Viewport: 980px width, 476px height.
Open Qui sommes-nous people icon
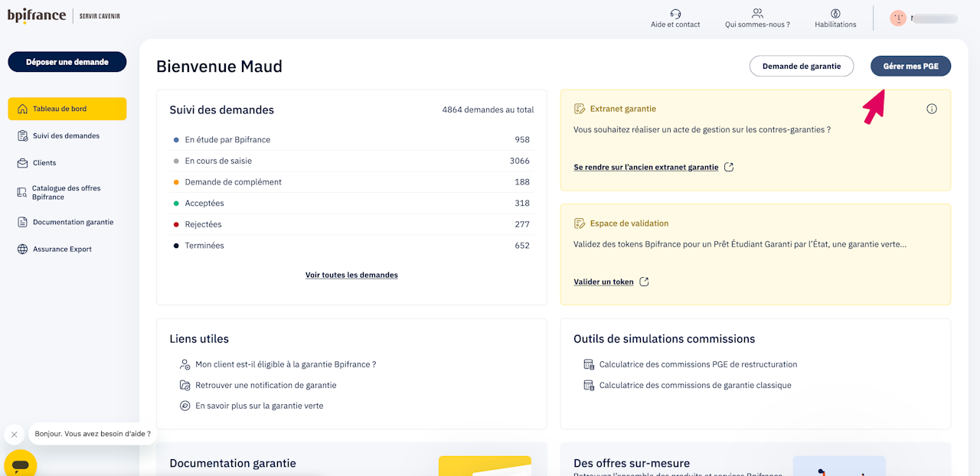click(x=757, y=13)
